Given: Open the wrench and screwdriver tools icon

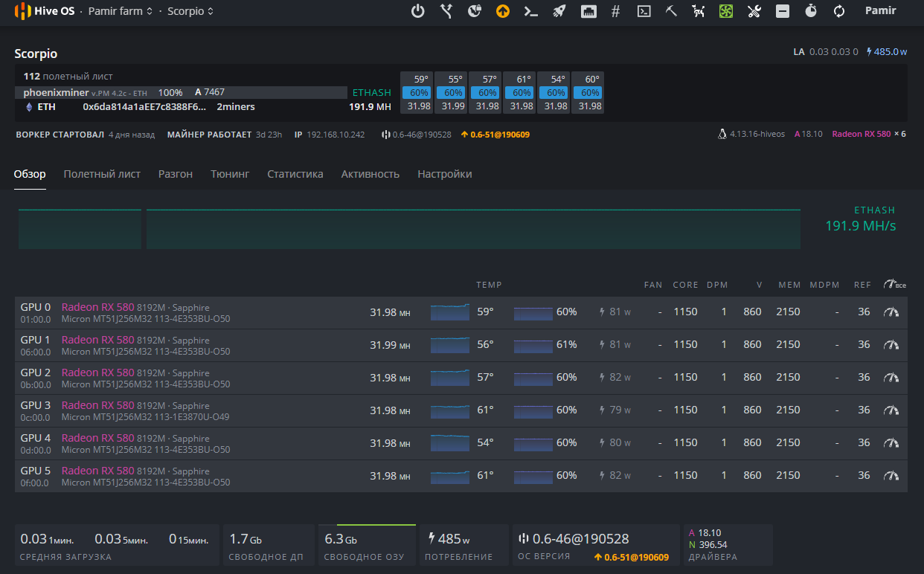Looking at the screenshot, I should pos(754,11).
